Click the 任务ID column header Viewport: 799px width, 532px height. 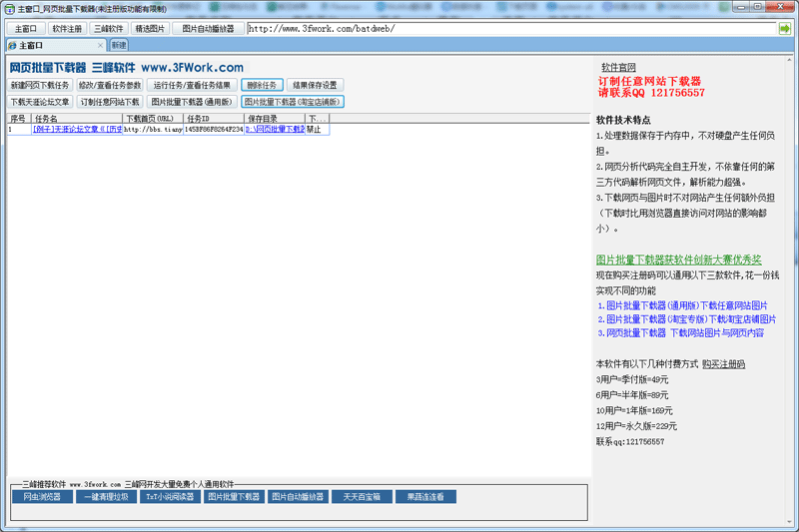tap(214, 119)
